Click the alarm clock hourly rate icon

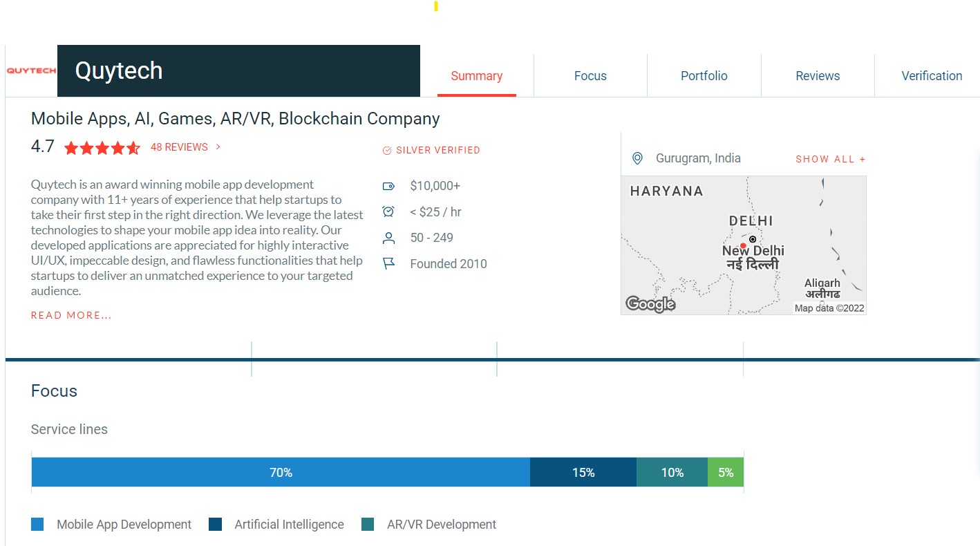(x=388, y=211)
